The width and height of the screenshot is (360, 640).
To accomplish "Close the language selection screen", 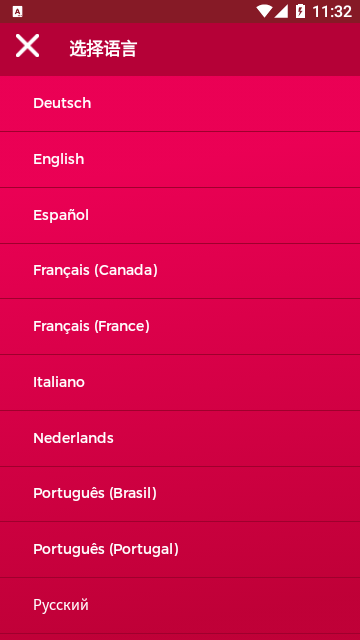I will pyautogui.click(x=27, y=45).
